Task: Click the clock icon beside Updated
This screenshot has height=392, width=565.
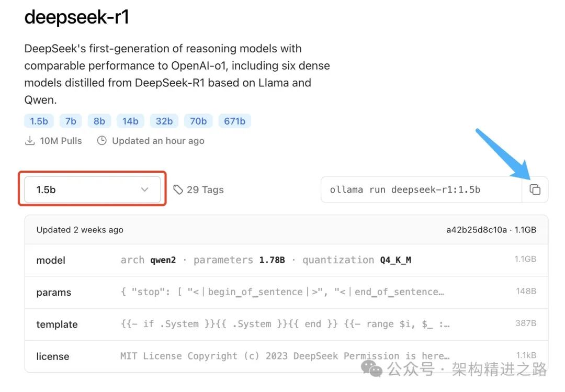Action: coord(102,141)
